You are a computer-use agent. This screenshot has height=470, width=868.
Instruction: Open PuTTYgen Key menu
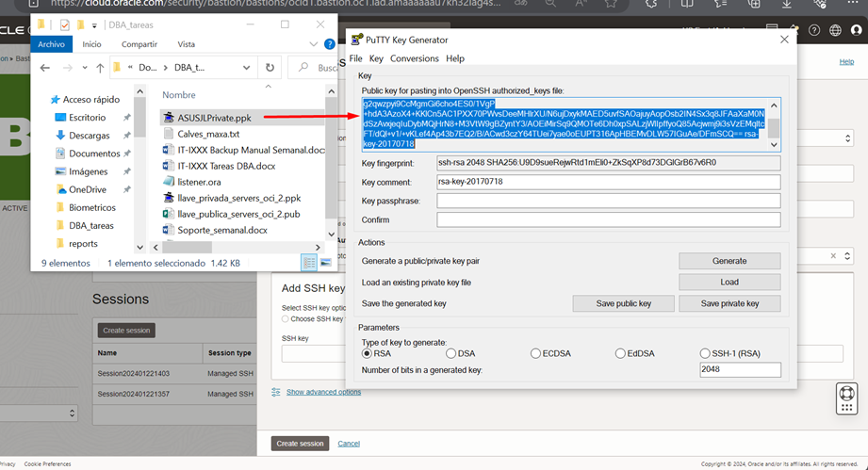[376, 58]
